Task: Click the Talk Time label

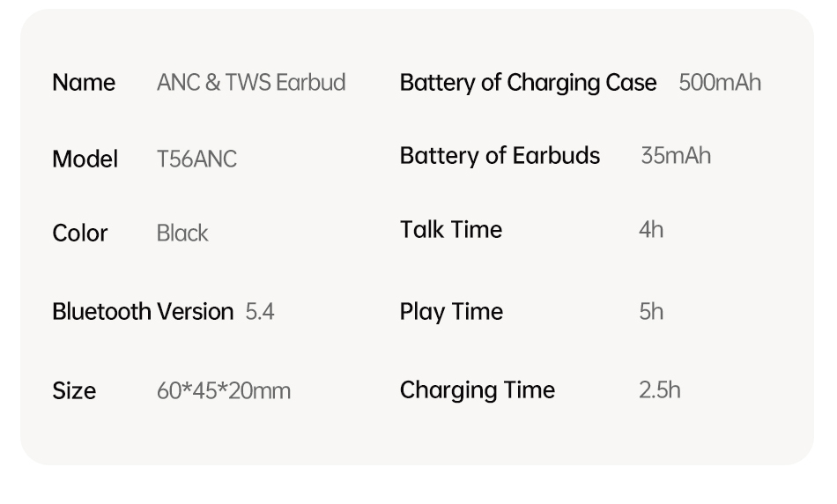Action: click(451, 230)
